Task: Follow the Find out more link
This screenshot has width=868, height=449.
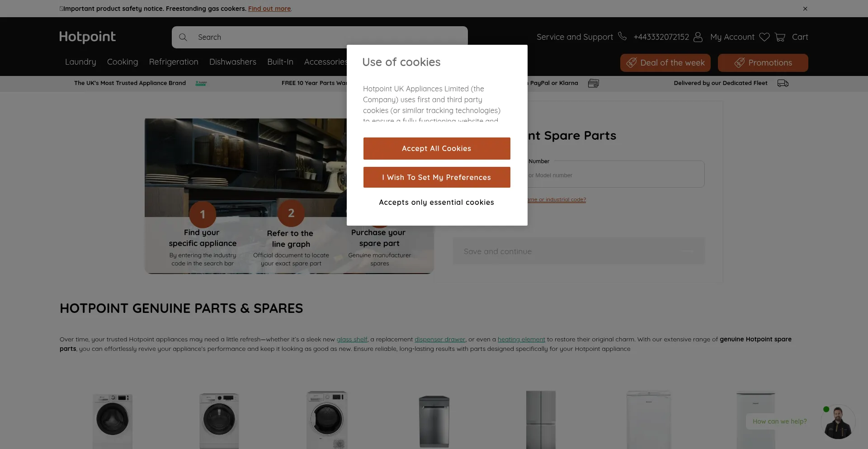Action: [x=269, y=9]
